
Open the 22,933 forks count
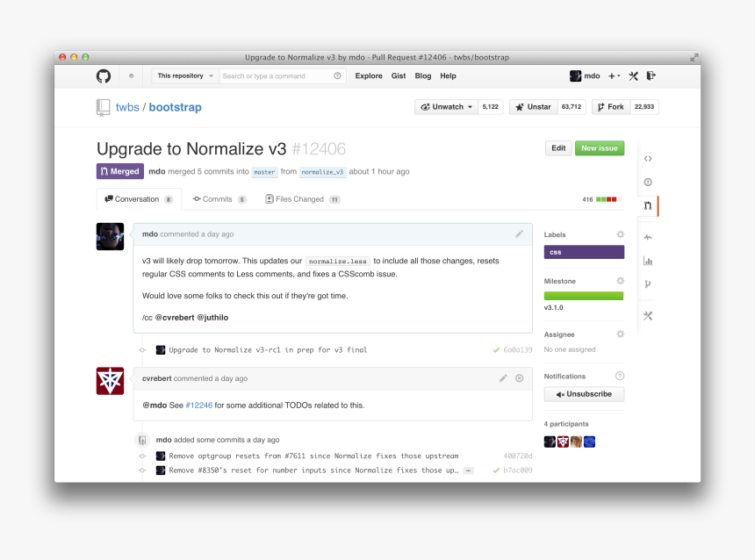644,107
